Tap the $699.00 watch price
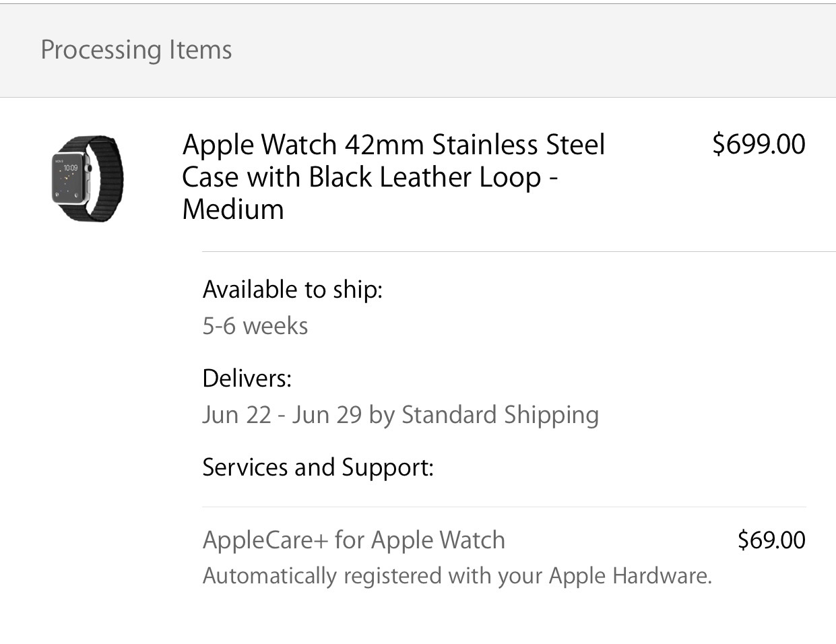Image resolution: width=836 pixels, height=644 pixels. point(759,144)
